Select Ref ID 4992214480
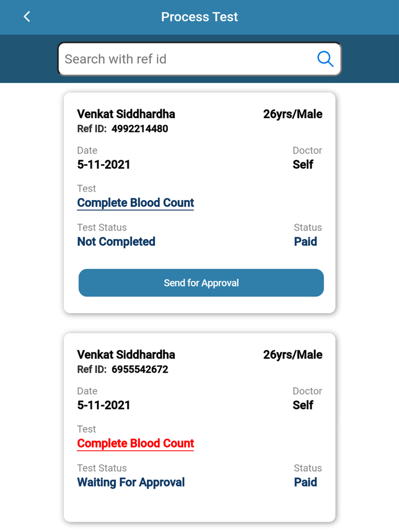The height and width of the screenshot is (532, 399). [140, 129]
